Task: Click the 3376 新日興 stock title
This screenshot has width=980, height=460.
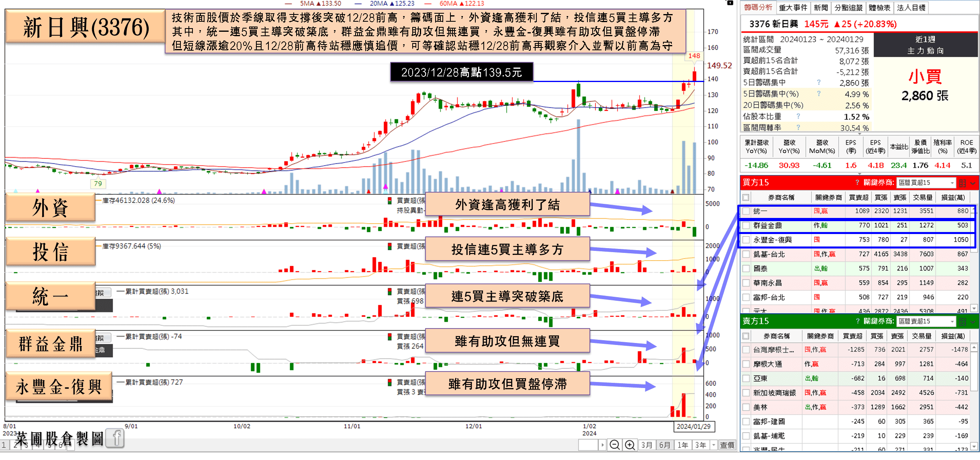Action: point(773,24)
